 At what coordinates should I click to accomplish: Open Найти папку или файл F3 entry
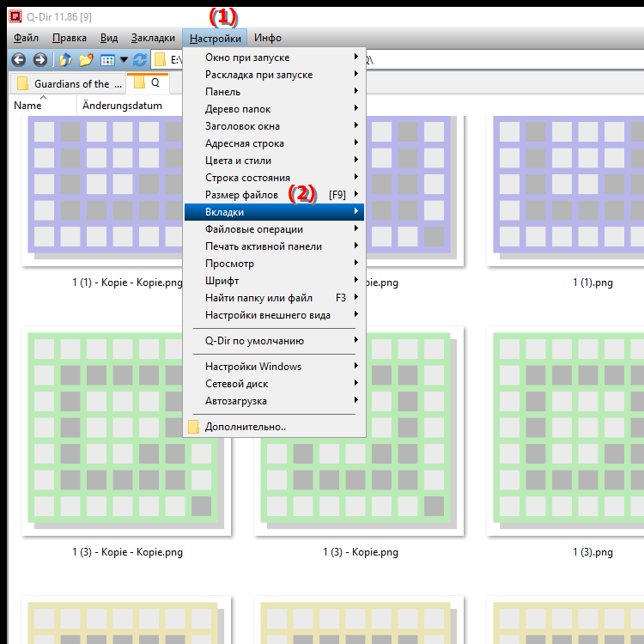274,298
